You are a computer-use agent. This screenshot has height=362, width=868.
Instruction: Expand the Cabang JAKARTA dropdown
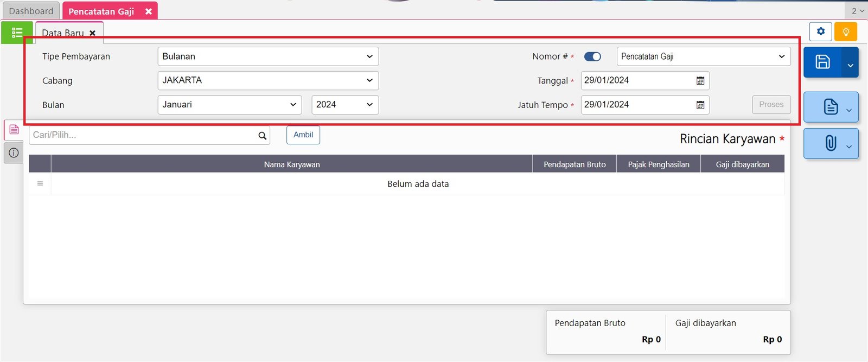pos(268,80)
